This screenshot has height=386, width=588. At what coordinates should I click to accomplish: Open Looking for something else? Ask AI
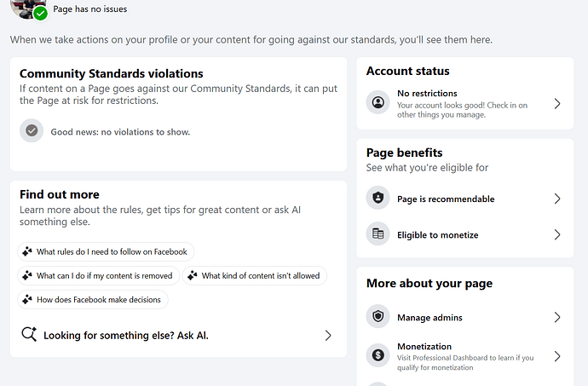coord(178,336)
